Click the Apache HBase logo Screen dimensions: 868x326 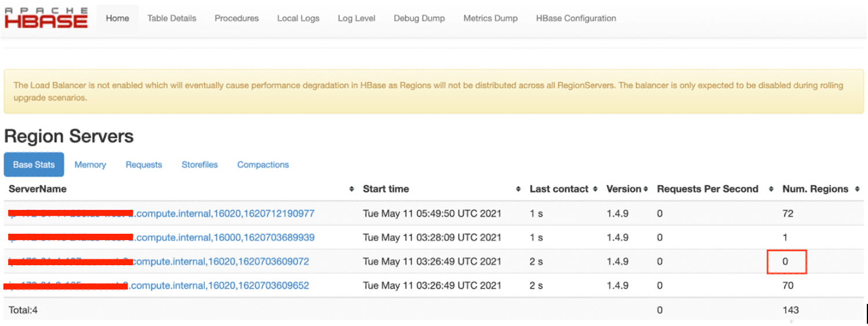pos(46,18)
